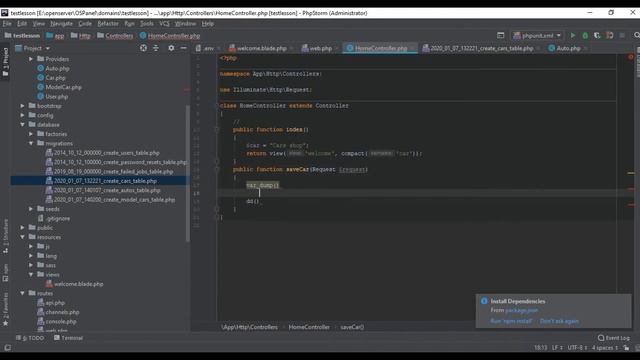
Task: Open Project panel settings gear
Action: click(171, 48)
